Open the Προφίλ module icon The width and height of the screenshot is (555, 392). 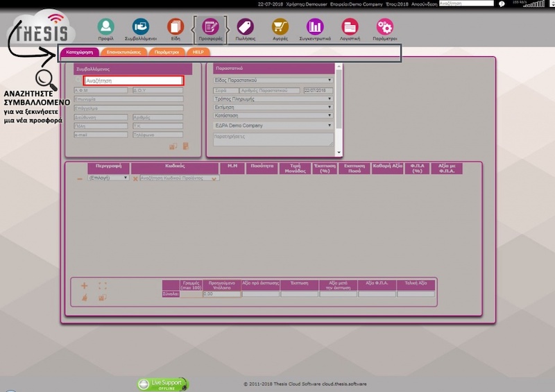tap(105, 28)
